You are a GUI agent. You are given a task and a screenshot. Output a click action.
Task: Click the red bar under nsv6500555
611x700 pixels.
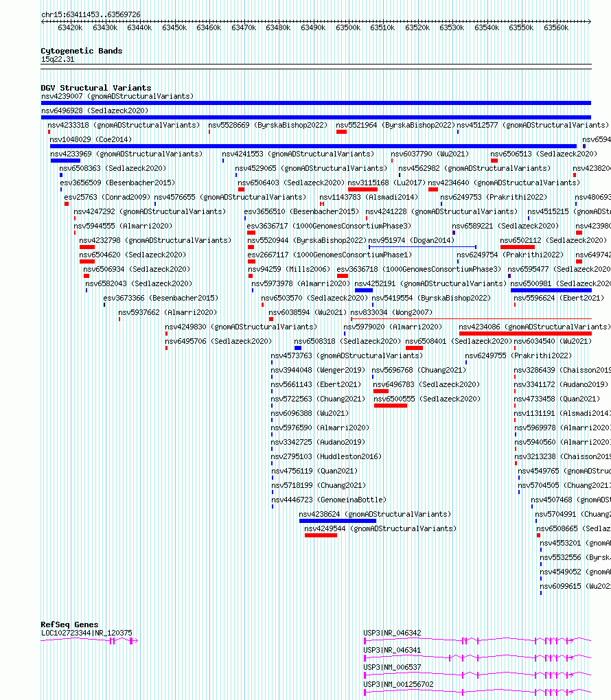tap(391, 406)
